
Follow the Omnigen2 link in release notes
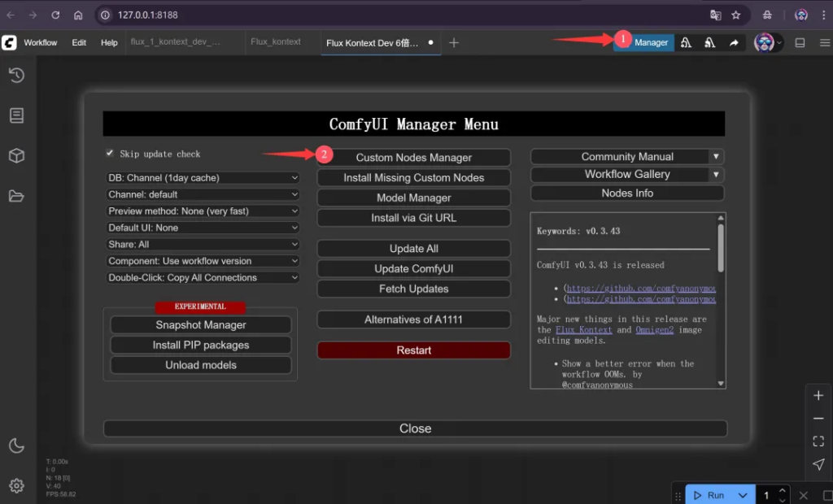655,330
